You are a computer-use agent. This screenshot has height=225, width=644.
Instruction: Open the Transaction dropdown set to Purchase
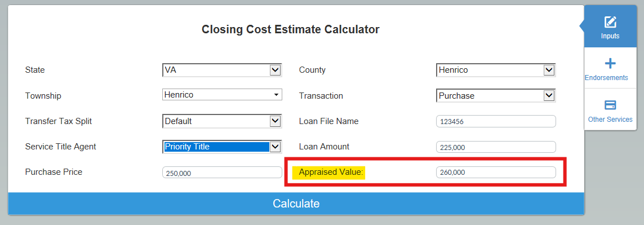pyautogui.click(x=496, y=95)
